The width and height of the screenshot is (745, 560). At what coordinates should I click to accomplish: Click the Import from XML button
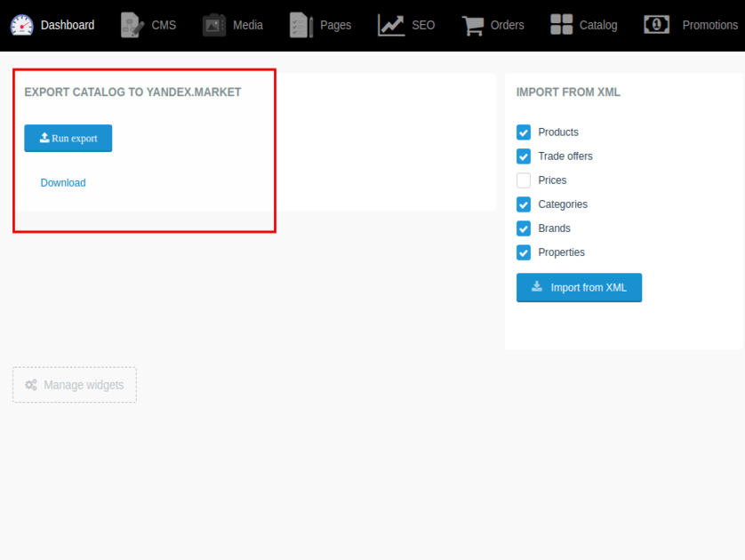(579, 287)
